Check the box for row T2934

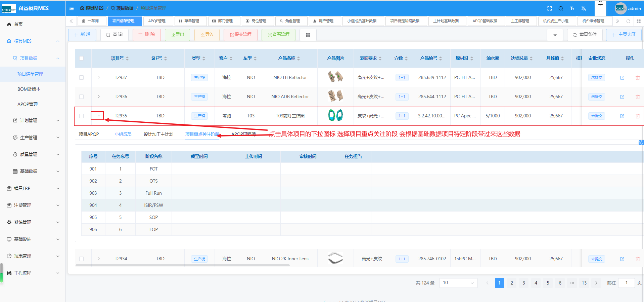pyautogui.click(x=81, y=259)
